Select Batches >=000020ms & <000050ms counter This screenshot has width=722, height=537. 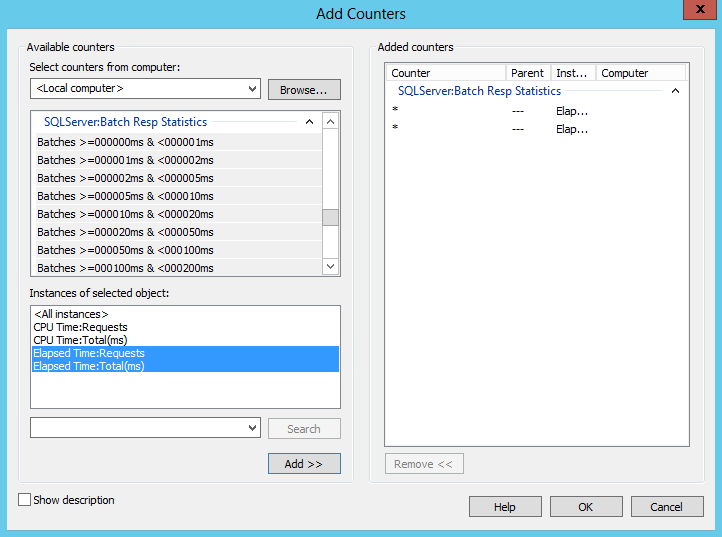179,232
